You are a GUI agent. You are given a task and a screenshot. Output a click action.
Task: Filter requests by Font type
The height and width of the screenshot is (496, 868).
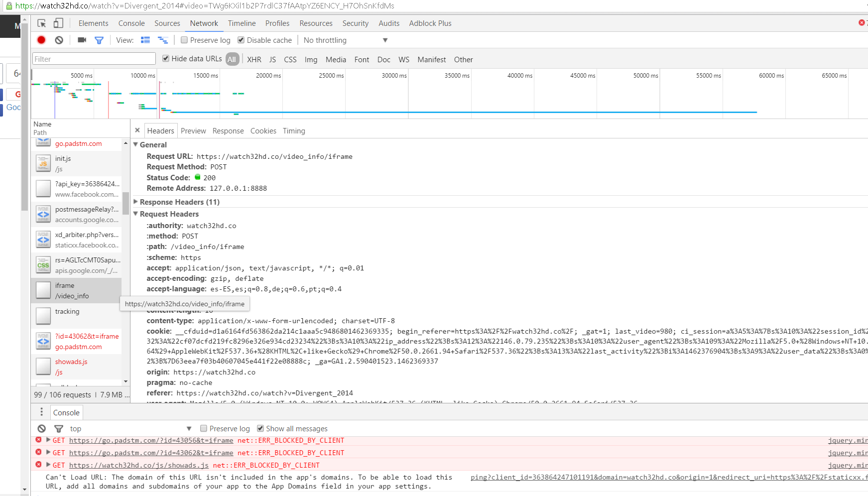pyautogui.click(x=362, y=60)
